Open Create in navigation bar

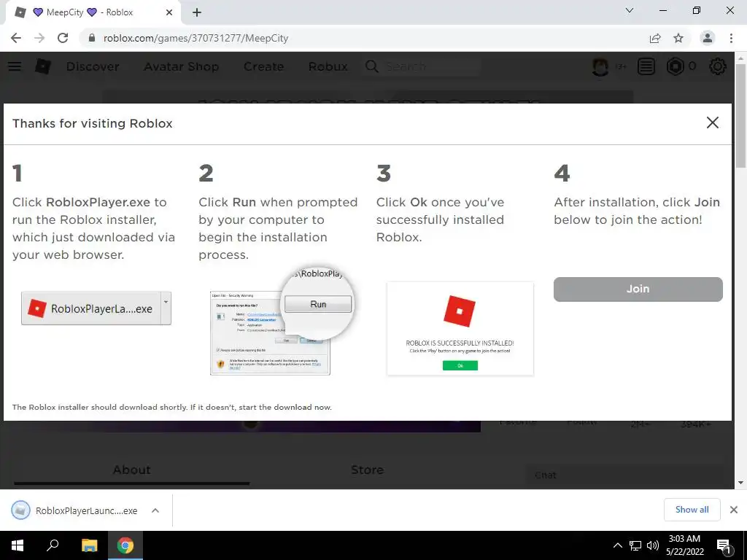click(263, 66)
